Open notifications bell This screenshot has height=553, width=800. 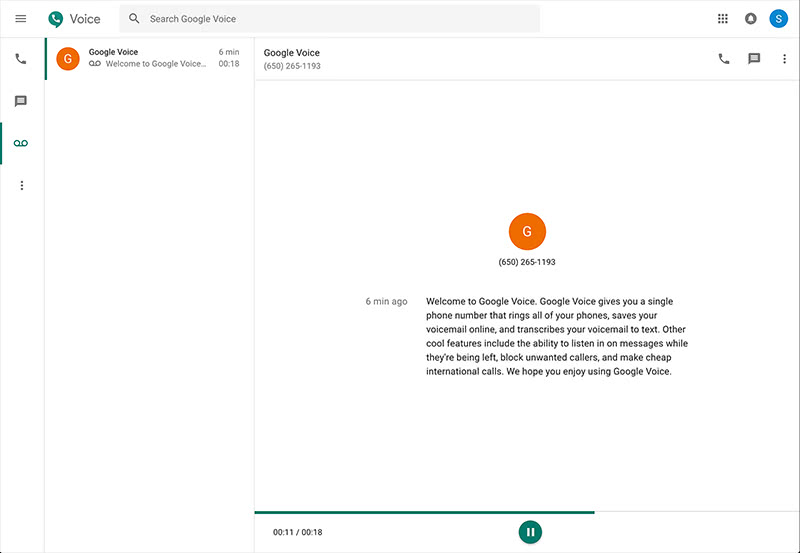tap(751, 19)
